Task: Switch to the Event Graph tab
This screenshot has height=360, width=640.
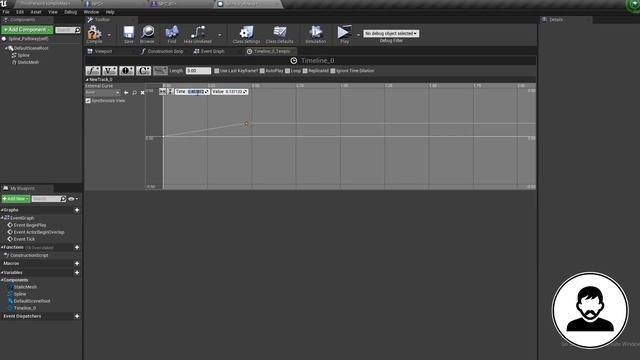Action: [209, 51]
